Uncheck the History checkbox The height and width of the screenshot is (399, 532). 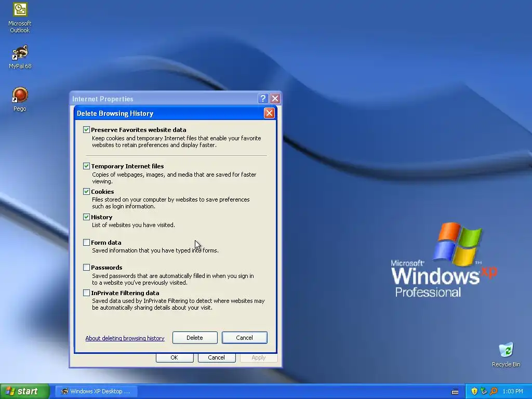click(x=87, y=217)
